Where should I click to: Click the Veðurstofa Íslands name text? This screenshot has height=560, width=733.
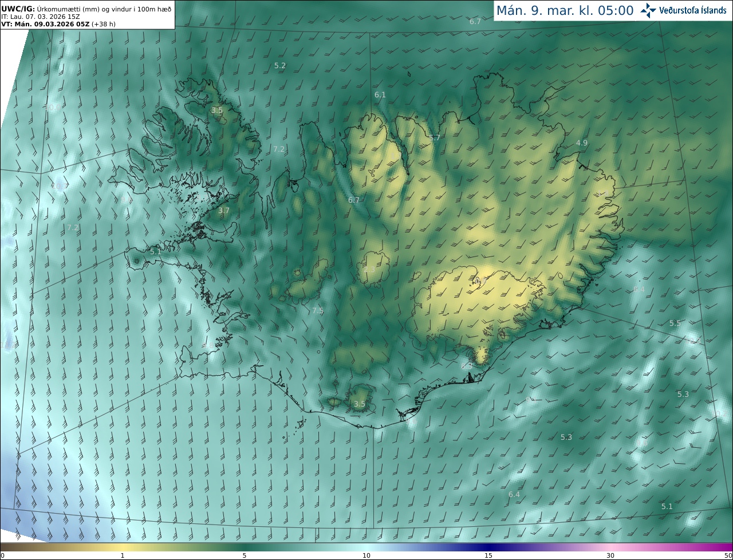click(x=693, y=10)
